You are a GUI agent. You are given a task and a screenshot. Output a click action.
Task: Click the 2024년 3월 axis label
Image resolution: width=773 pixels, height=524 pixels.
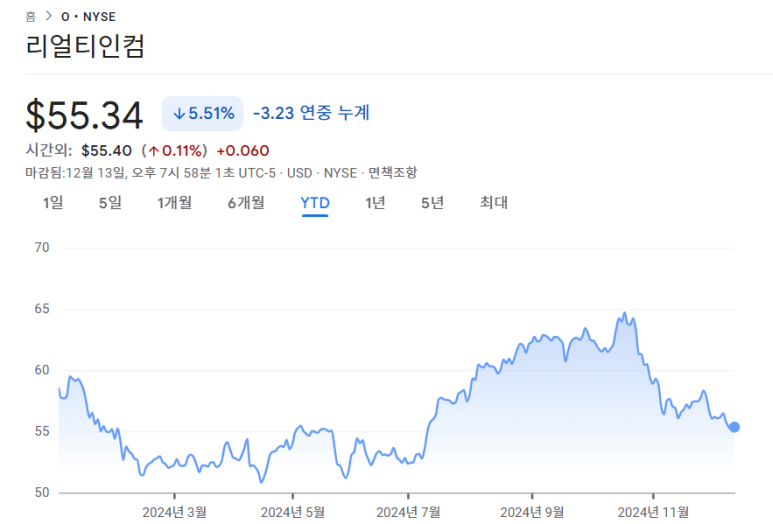175,512
